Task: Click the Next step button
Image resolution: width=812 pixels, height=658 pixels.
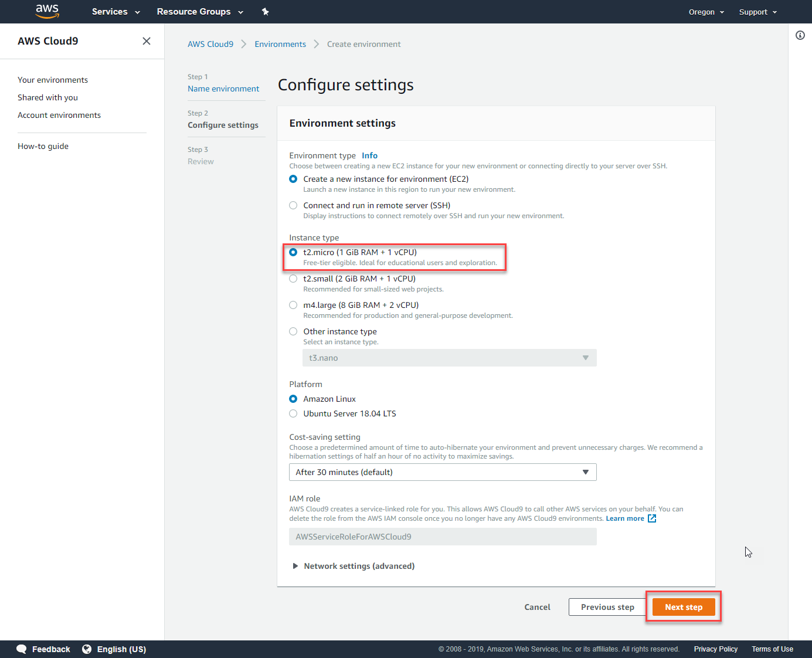Action: (x=684, y=607)
